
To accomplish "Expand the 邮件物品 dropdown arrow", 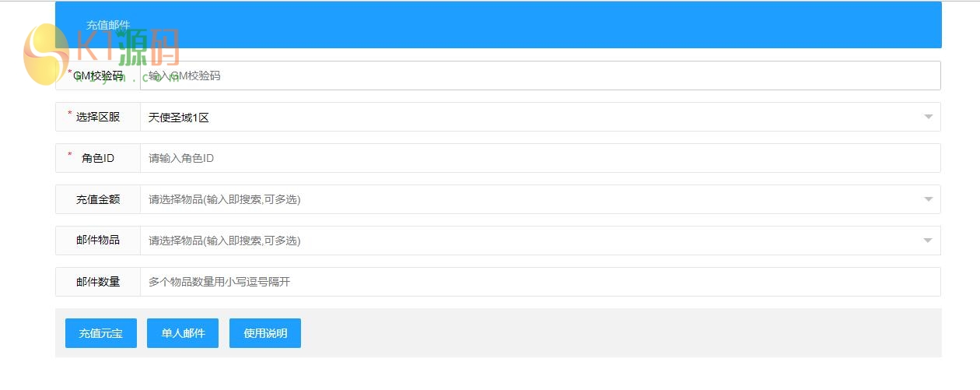I will pos(928,241).
